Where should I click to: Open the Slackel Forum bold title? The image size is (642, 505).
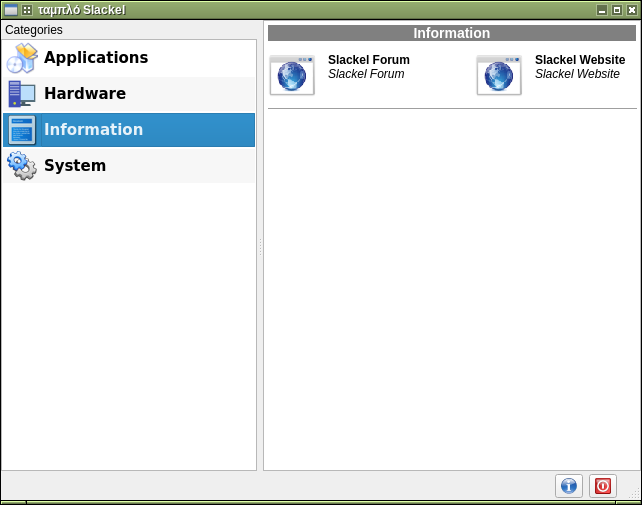point(368,60)
